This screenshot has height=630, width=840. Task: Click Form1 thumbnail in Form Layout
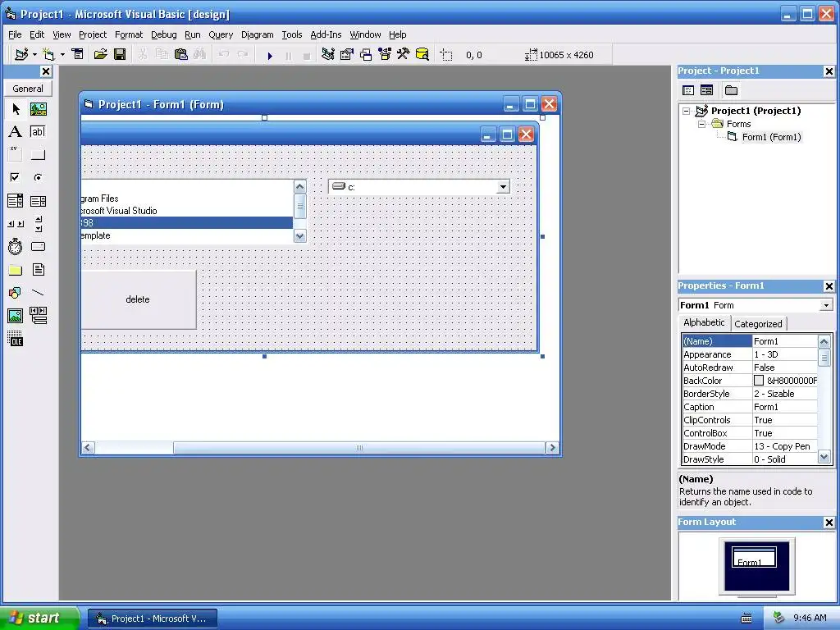(754, 557)
